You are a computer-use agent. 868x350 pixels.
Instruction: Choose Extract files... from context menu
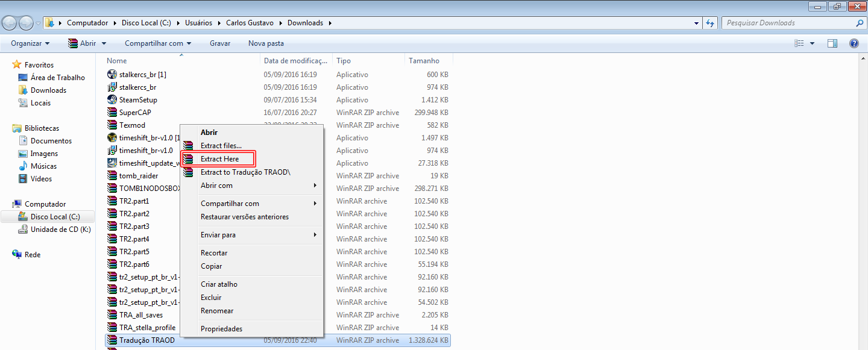point(221,146)
